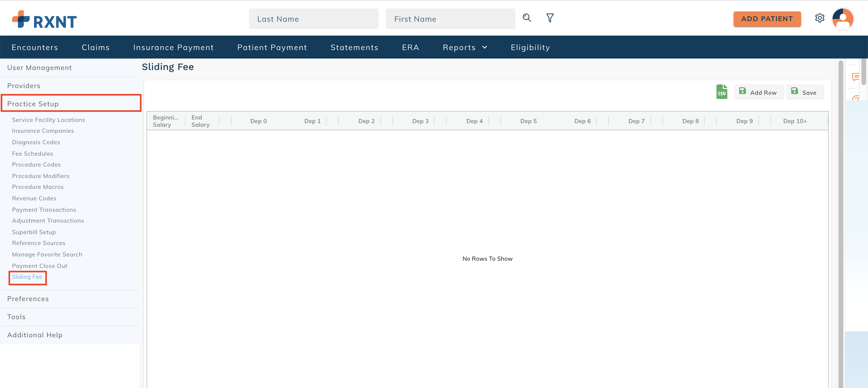Open the Claims tab

point(96,47)
